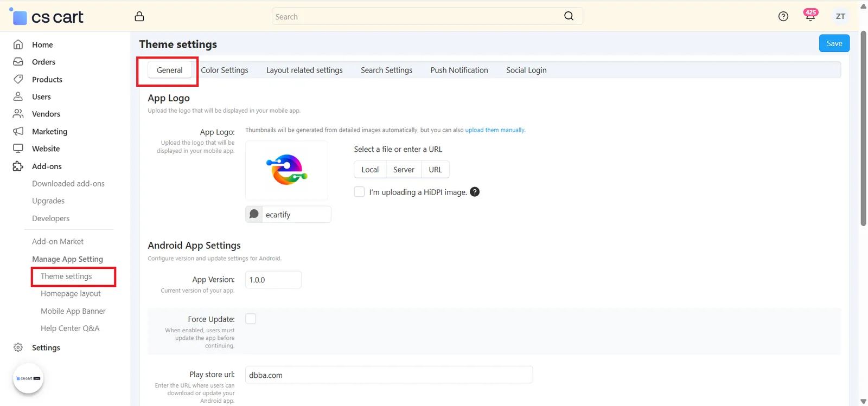
Task: Click the Orders inbox icon
Action: (x=18, y=62)
